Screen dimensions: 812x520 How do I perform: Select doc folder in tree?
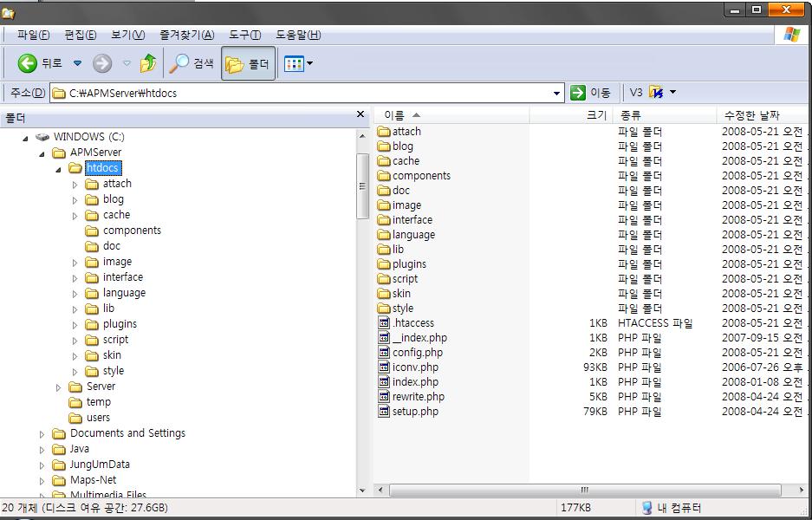[x=111, y=246]
